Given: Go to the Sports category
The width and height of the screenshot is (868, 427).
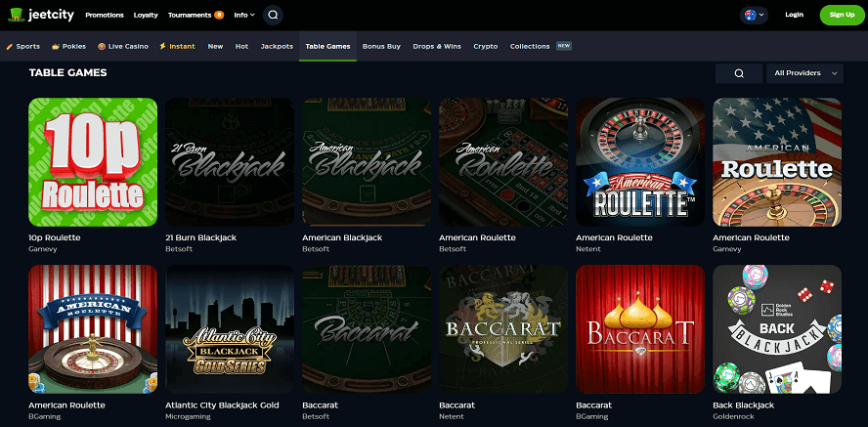Looking at the screenshot, I should (23, 47).
